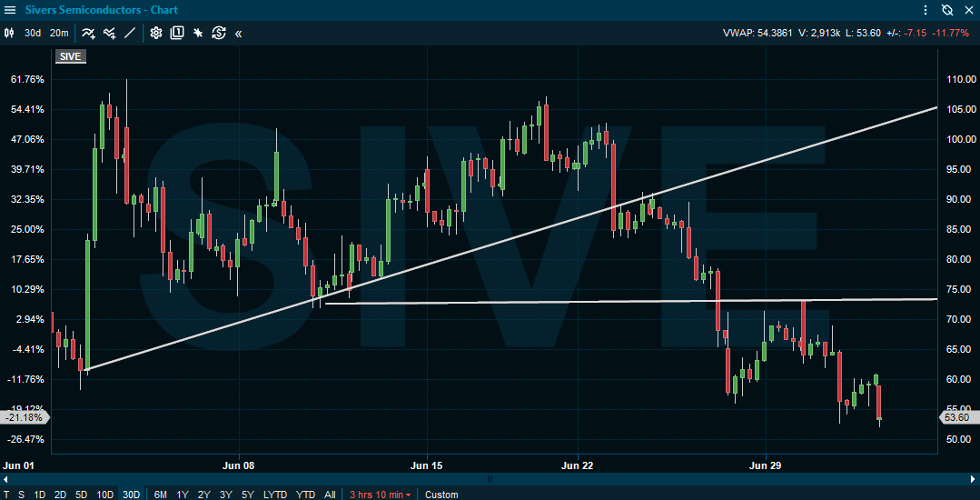This screenshot has height=500, width=980.
Task: Switch to the YTD time range
Action: click(305, 495)
